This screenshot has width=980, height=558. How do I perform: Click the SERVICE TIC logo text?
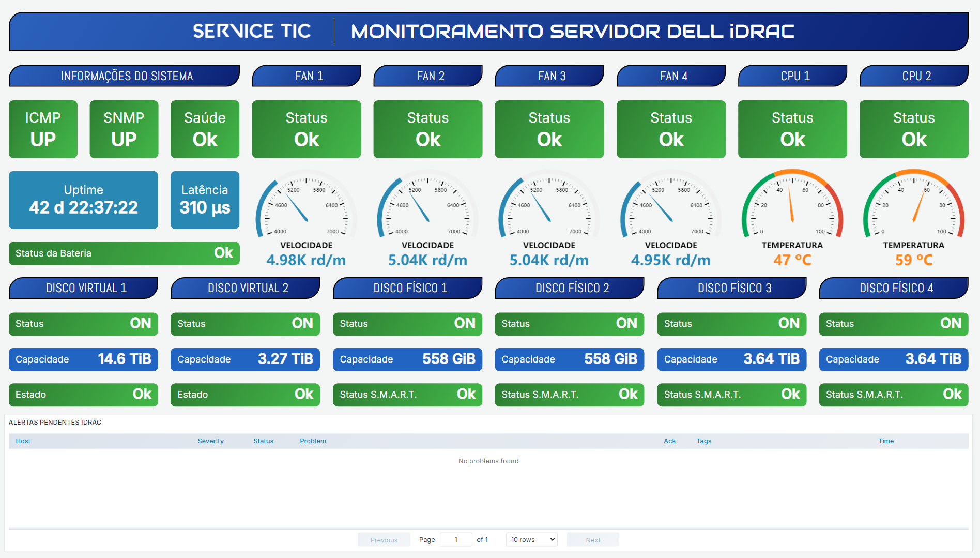click(252, 31)
